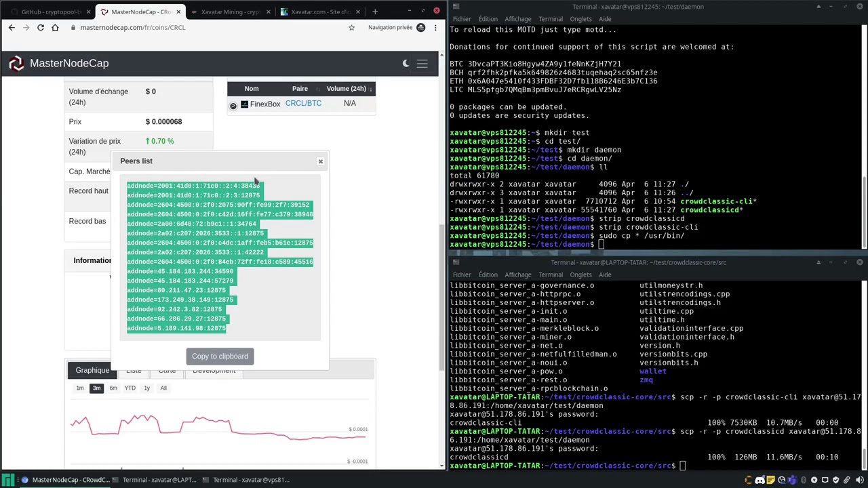This screenshot has height=488, width=868.
Task: Sort exchanges by Volume (24h) column
Action: (x=349, y=89)
